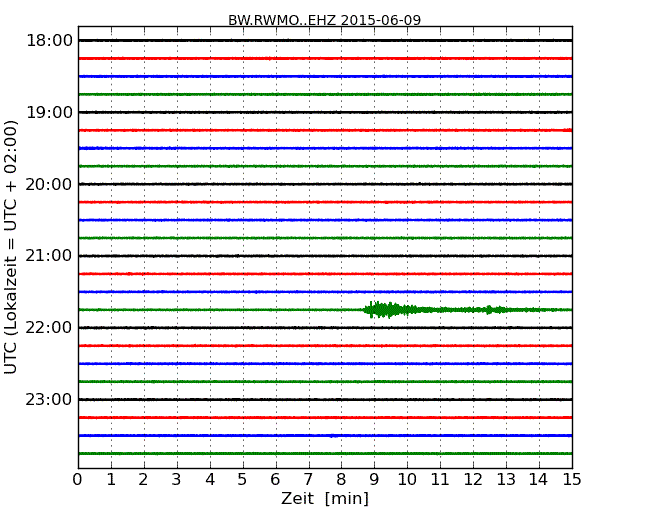Click the x-axis tick label 6
This screenshot has width=650, height=520.
(275, 480)
